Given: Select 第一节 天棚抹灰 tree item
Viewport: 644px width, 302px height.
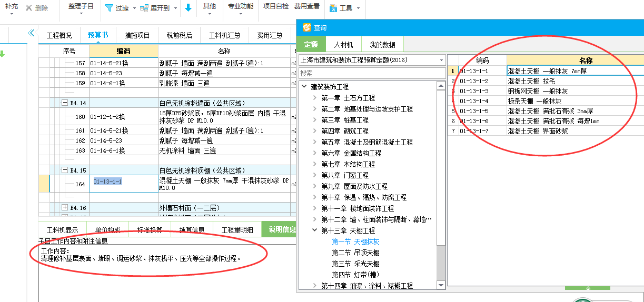Looking at the screenshot, I should tap(355, 241).
